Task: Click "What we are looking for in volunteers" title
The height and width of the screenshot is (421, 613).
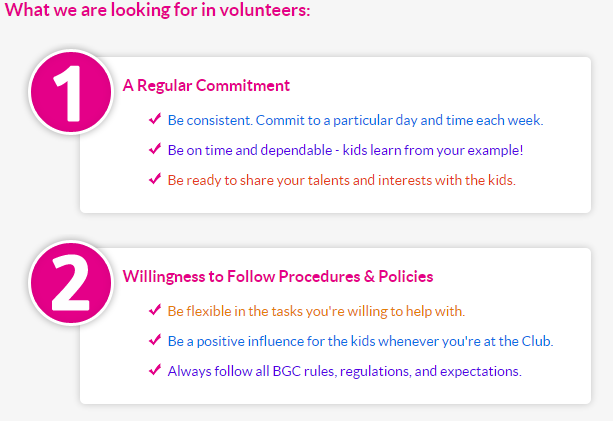Action: [x=157, y=11]
